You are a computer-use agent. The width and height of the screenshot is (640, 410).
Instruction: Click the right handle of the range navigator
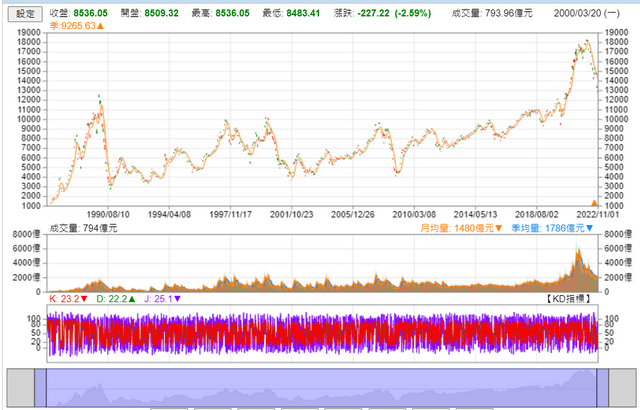[x=602, y=388]
